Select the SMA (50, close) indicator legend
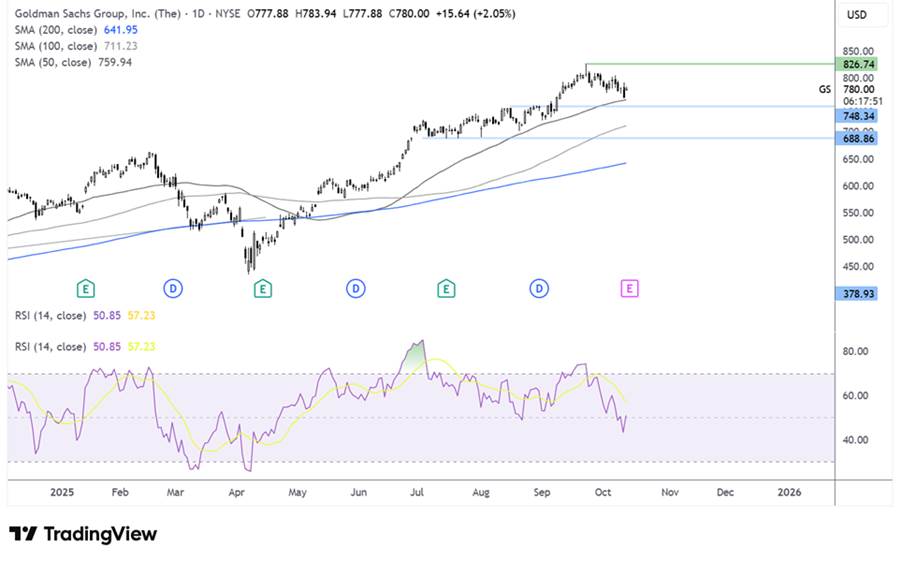Screen dimensions: 902x562 pos(53,62)
